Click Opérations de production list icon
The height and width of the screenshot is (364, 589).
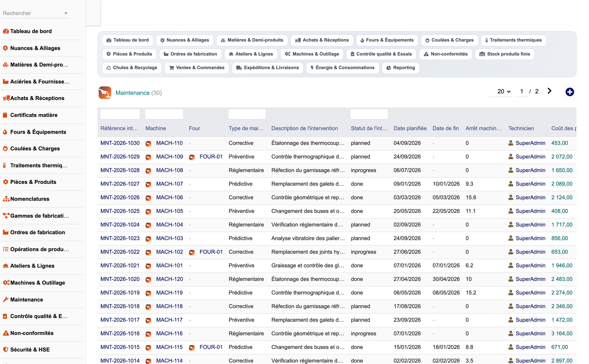tap(5, 249)
